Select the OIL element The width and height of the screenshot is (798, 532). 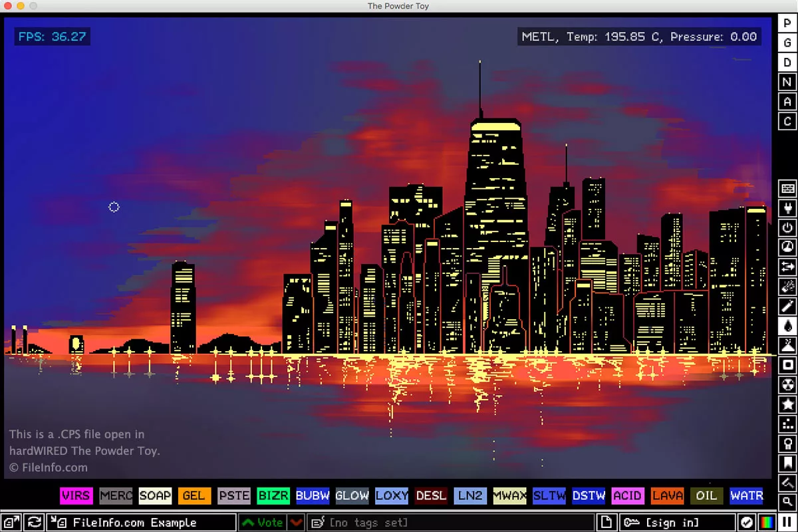pos(707,495)
